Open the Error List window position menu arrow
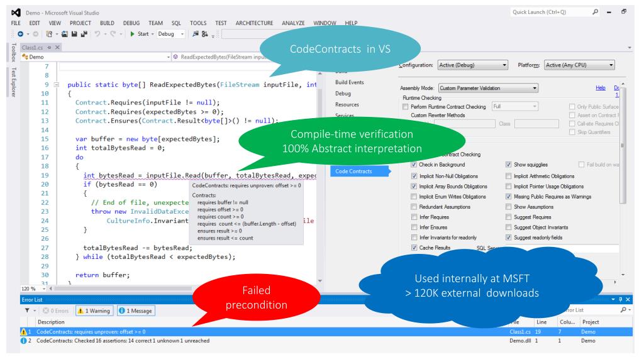 [613, 300]
